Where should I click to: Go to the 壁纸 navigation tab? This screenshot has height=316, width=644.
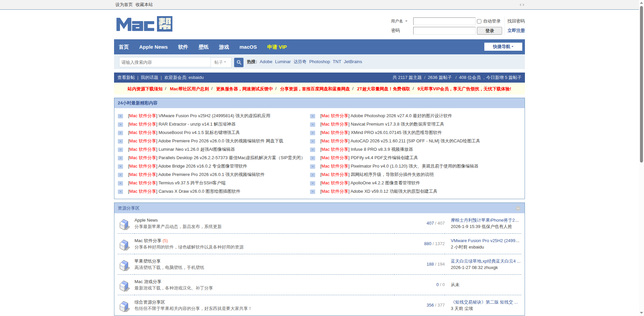(203, 47)
